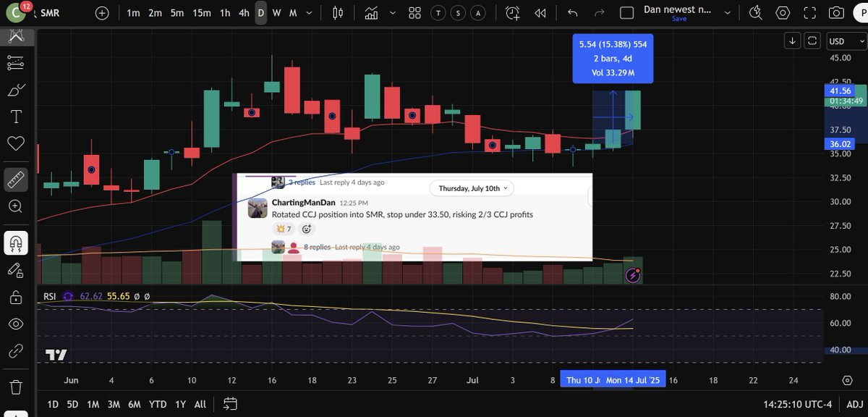
Task: Open the go-to-date calendar icon
Action: [230, 404]
